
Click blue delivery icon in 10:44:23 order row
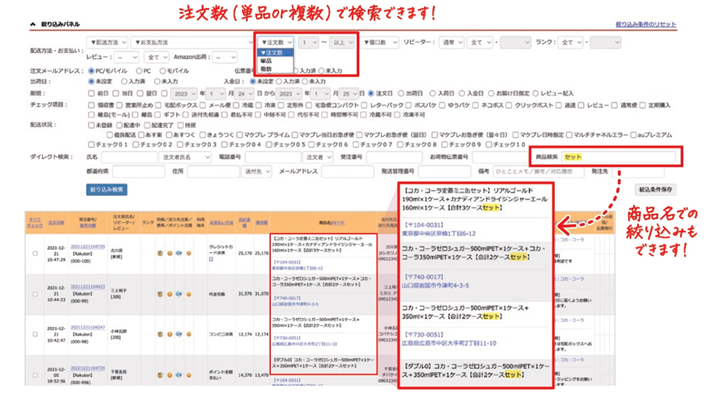pos(179,294)
